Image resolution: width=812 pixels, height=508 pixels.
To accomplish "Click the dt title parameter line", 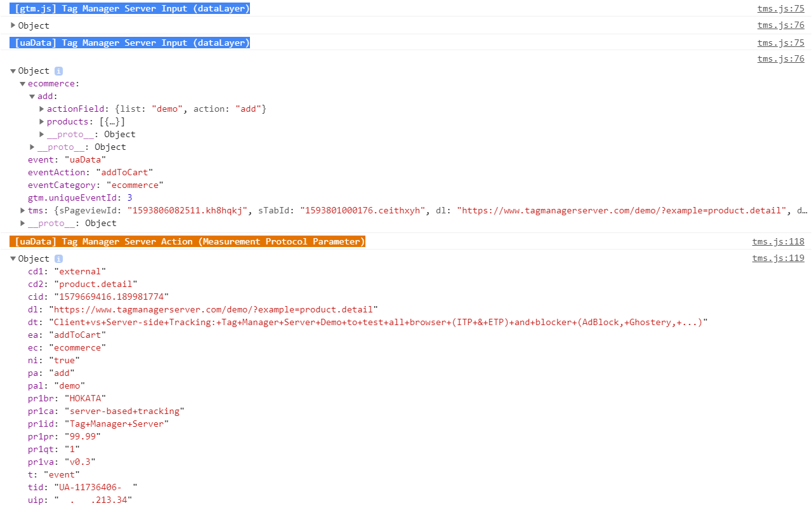I will [x=368, y=323].
